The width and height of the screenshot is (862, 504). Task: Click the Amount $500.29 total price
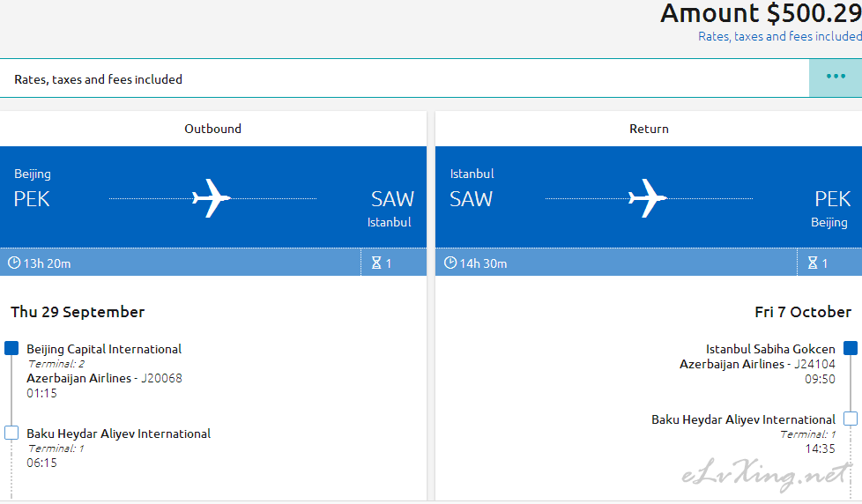761,13
